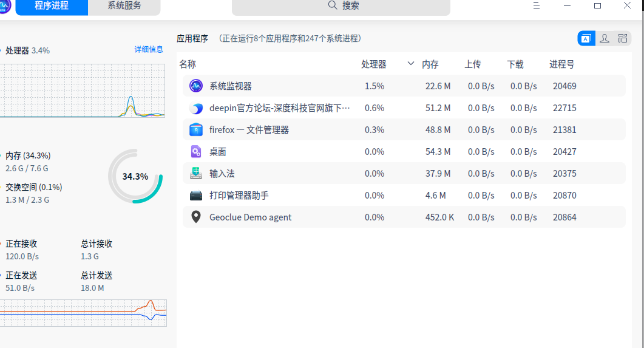Click the 应用程序 heading
The width and height of the screenshot is (644, 348).
pyautogui.click(x=192, y=39)
